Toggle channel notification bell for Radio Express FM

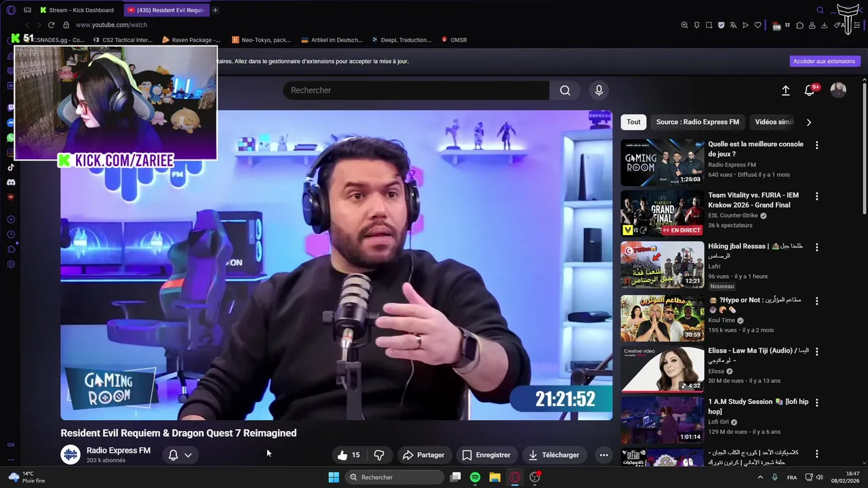tap(173, 455)
